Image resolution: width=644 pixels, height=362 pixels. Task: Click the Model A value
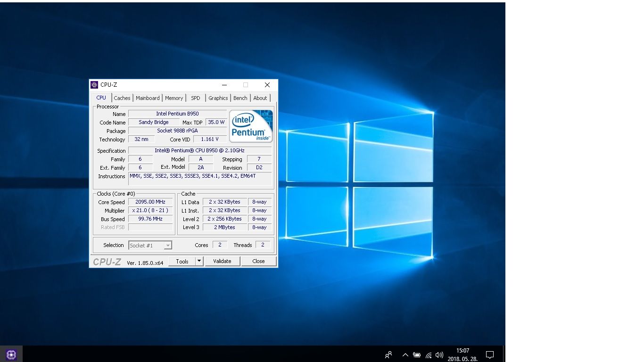click(201, 159)
